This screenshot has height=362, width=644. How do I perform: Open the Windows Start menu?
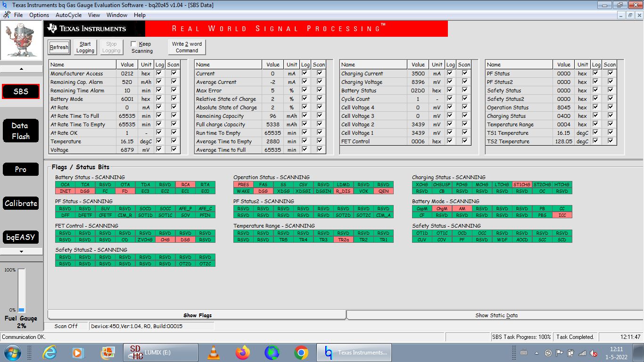point(13,353)
